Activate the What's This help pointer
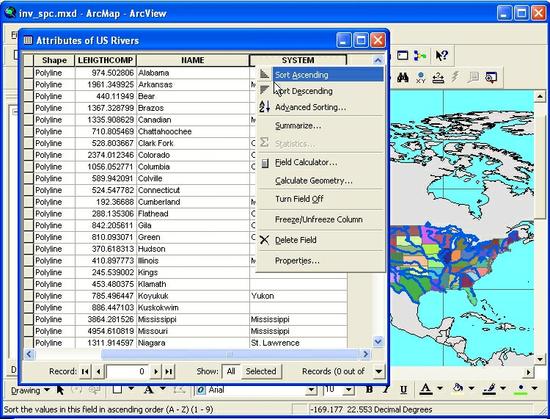This screenshot has height=419, width=550. 442,55
